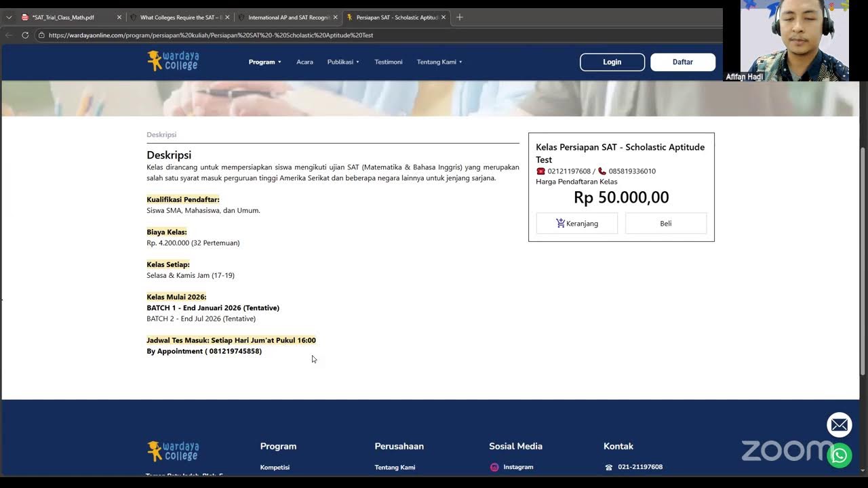Click the red telephone icon beside 02121197608
Screen dimensions: 868x488
pyautogui.click(x=540, y=171)
